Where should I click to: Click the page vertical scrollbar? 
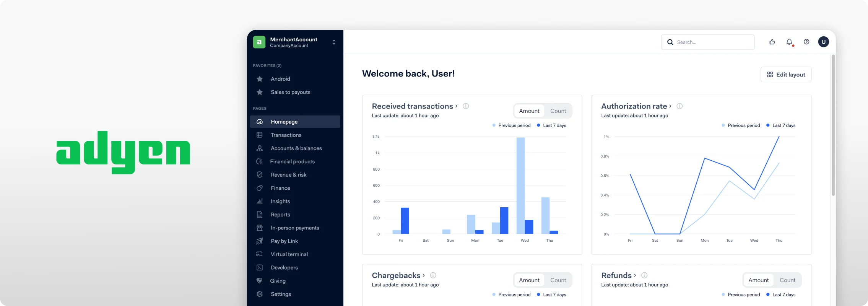click(833, 125)
